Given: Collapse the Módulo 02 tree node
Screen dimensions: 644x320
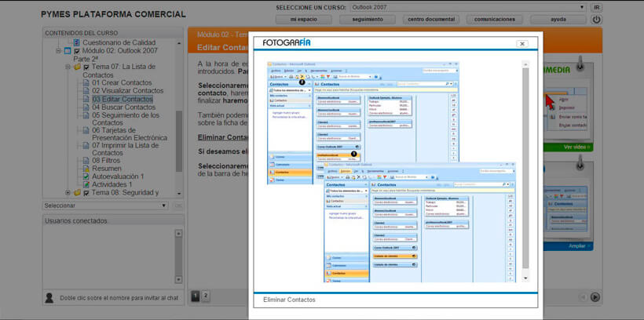Looking at the screenshot, I should [58, 51].
